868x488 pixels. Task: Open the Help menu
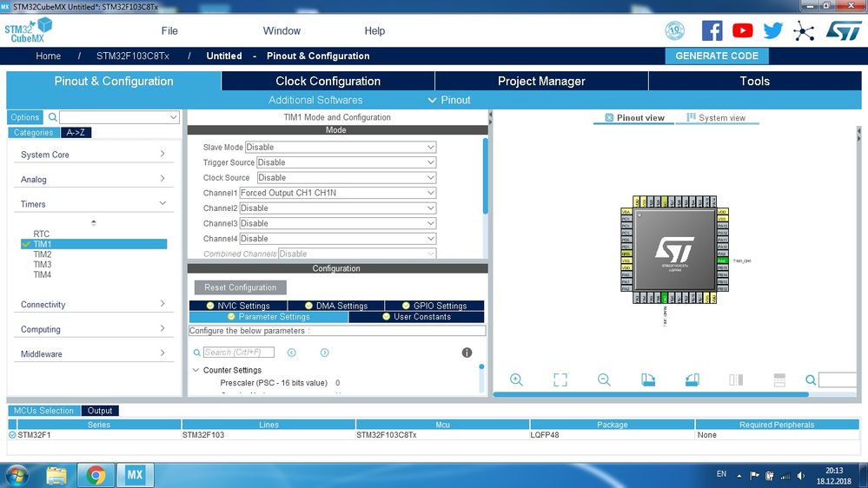click(374, 31)
